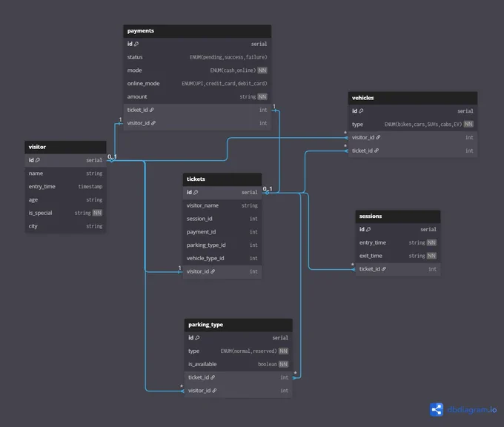Select the name field in visitor

coord(65,173)
